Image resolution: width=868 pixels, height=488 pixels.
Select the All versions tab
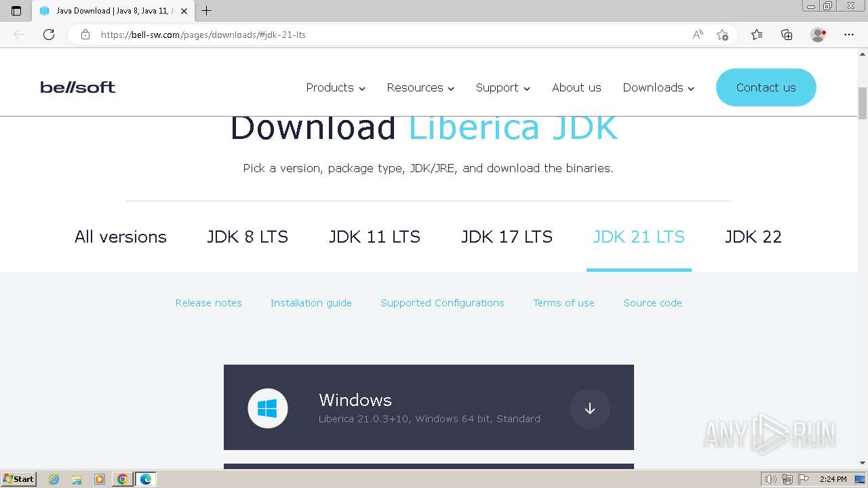[121, 237]
